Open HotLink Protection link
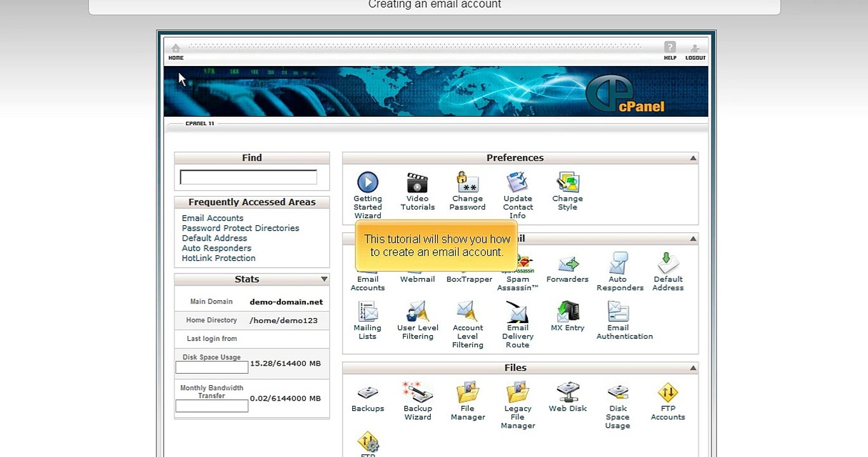This screenshot has width=868, height=457. (219, 258)
